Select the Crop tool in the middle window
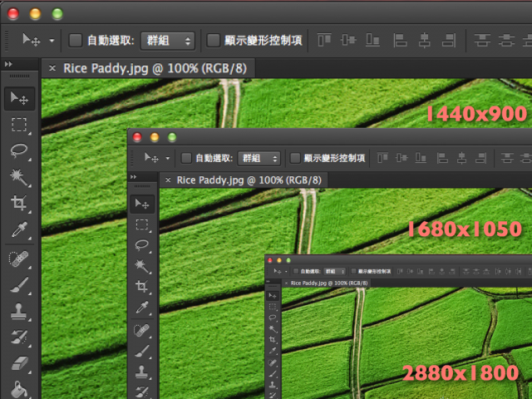This screenshot has width=532, height=399. tap(142, 287)
